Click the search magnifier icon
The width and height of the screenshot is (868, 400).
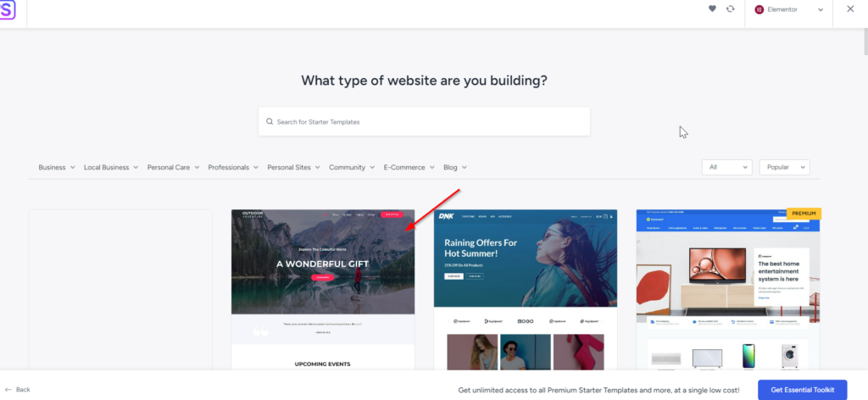pos(270,122)
